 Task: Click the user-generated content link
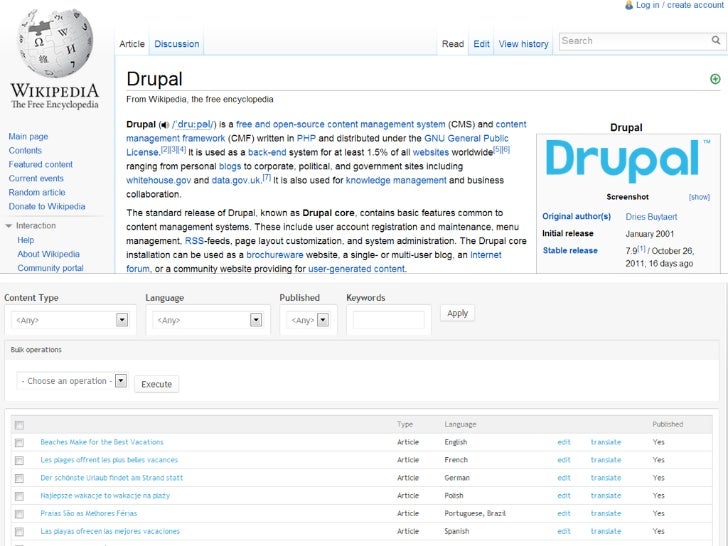coord(356,269)
